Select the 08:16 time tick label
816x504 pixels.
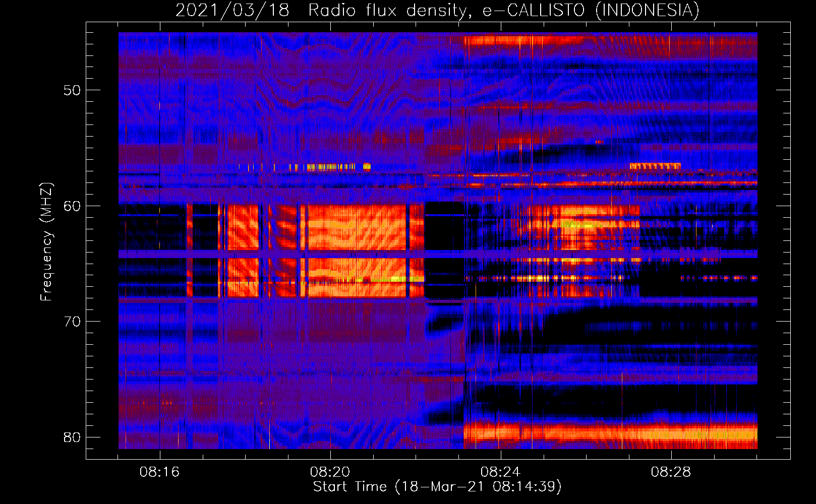click(160, 472)
